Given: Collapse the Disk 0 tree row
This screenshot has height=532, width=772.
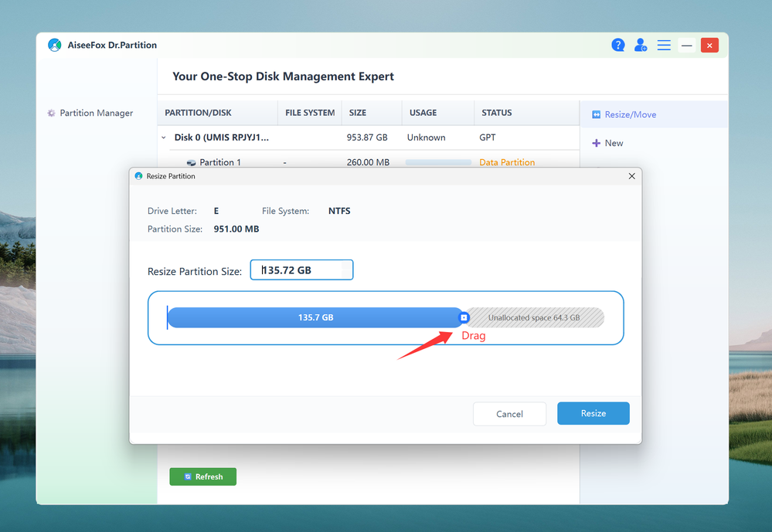Looking at the screenshot, I should [x=164, y=137].
